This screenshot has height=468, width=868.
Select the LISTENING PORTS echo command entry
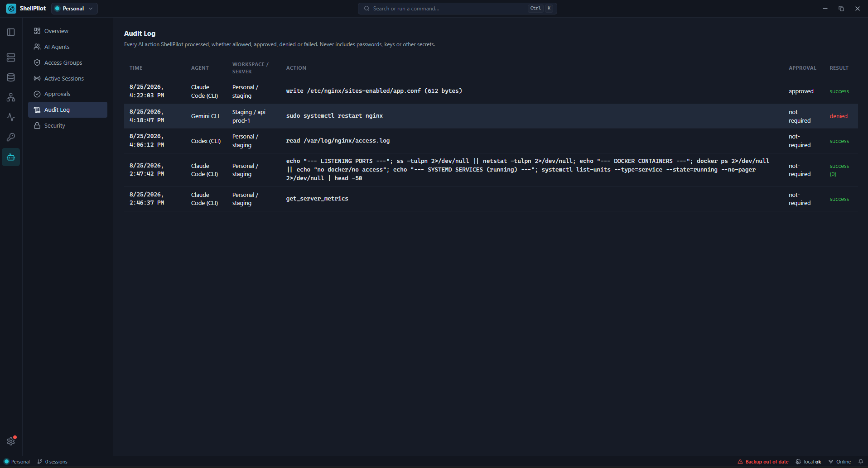click(x=528, y=170)
